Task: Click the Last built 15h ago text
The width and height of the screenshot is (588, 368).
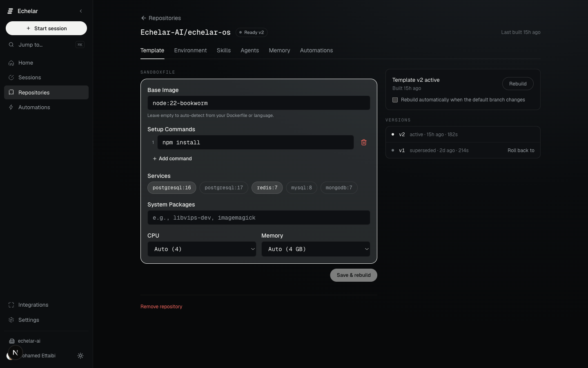Action: 521,32
